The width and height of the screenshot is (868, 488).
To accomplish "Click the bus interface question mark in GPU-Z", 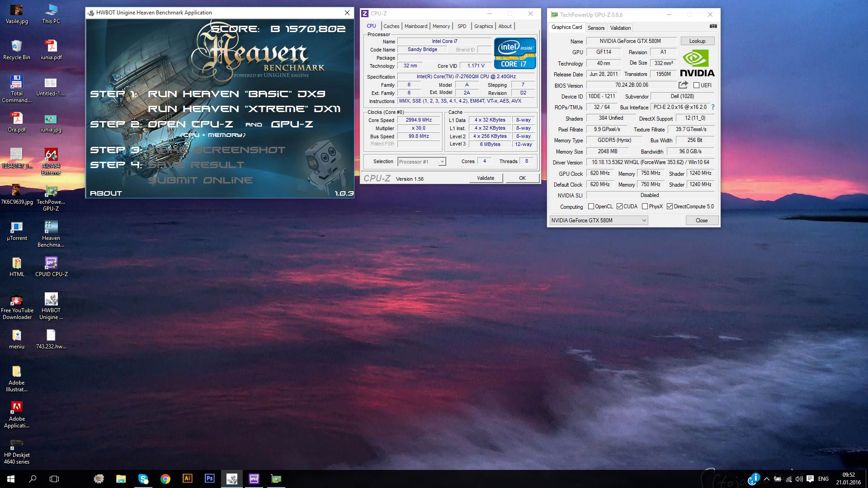I will tap(713, 107).
